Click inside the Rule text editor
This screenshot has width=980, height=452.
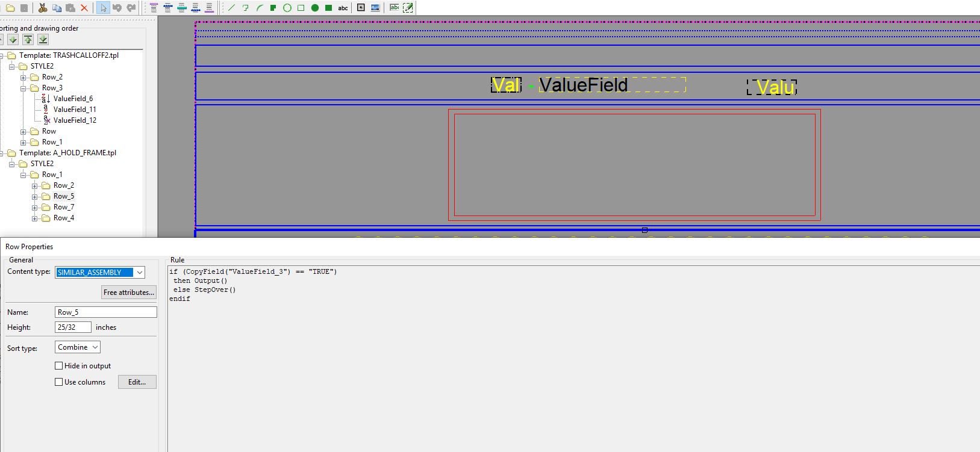[x=573, y=359]
